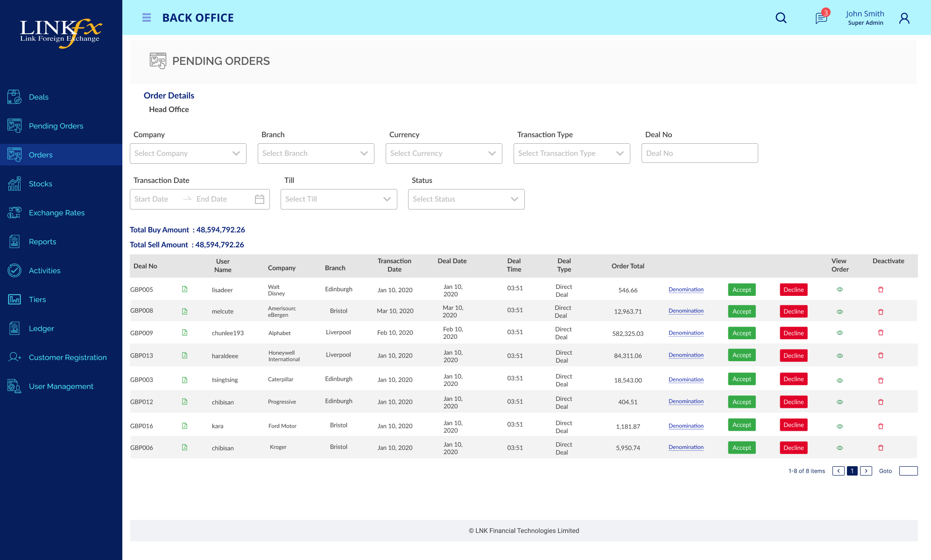Click the Deals sidebar icon
Viewport: 931px width, 560px height.
point(14,97)
